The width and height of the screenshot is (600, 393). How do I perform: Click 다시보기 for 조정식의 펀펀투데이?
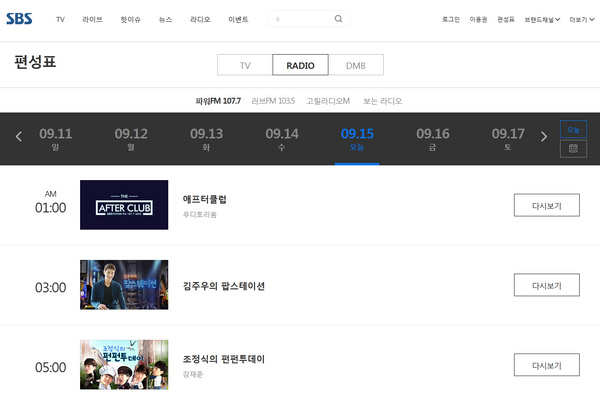click(x=546, y=365)
